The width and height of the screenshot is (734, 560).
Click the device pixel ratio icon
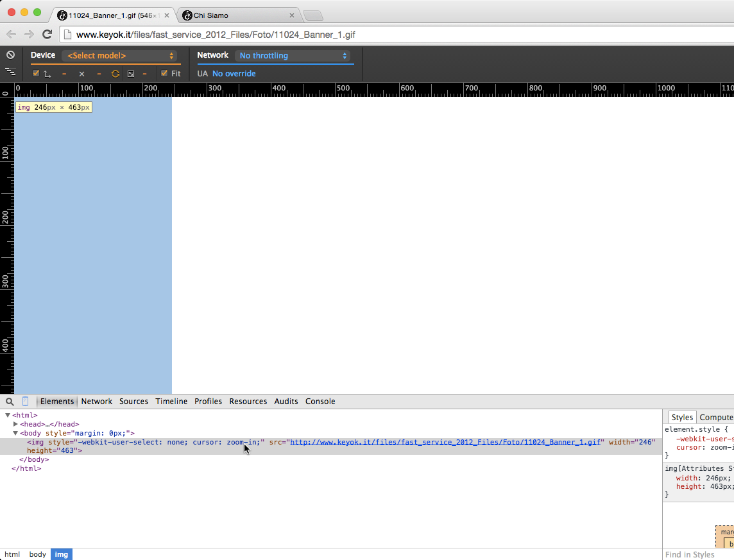pos(131,74)
